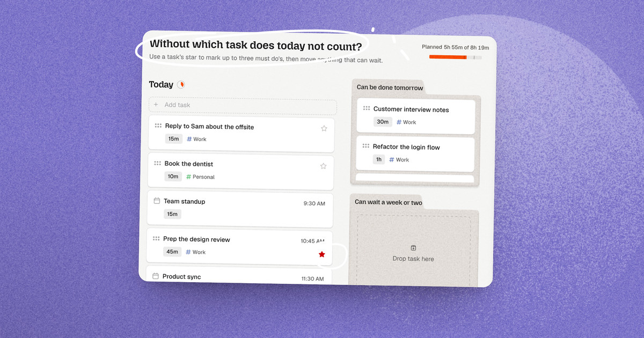Click the Work tag on Customer interview notes
Viewport: 644px width, 338px height.
coord(406,122)
